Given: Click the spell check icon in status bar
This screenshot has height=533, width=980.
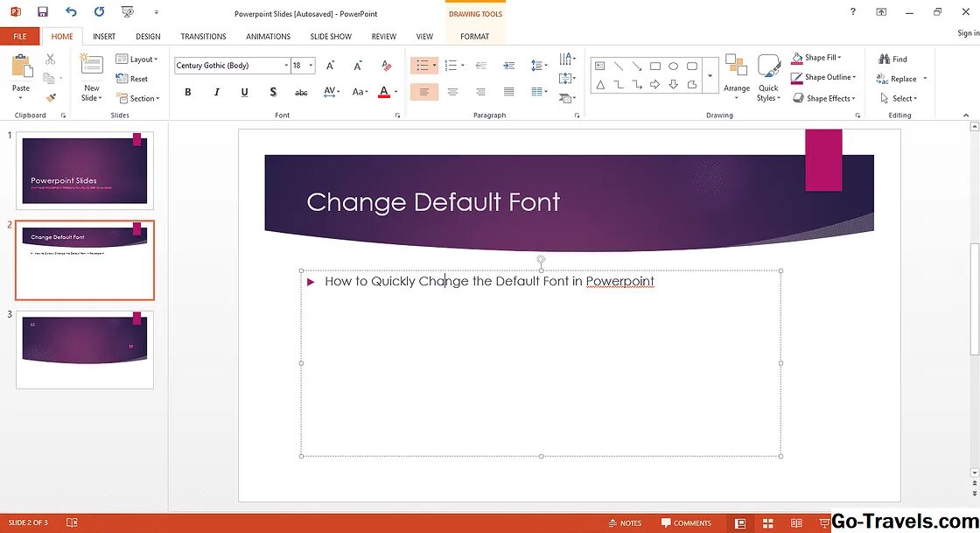Looking at the screenshot, I should pos(72,522).
